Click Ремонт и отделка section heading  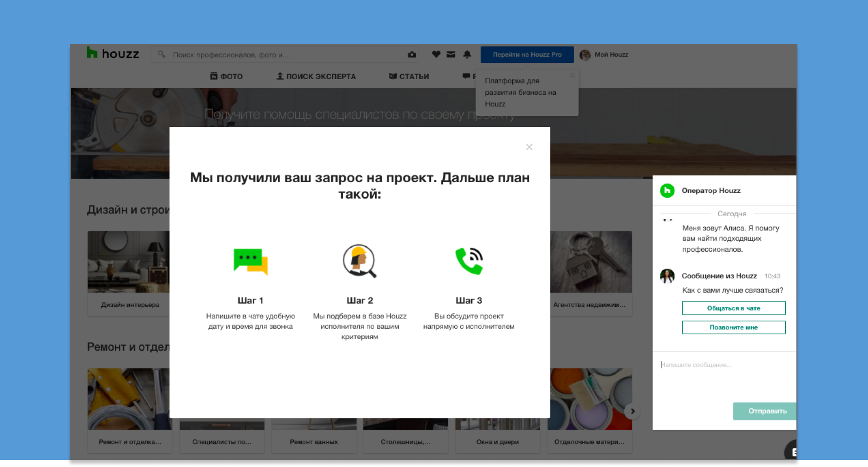pos(128,347)
